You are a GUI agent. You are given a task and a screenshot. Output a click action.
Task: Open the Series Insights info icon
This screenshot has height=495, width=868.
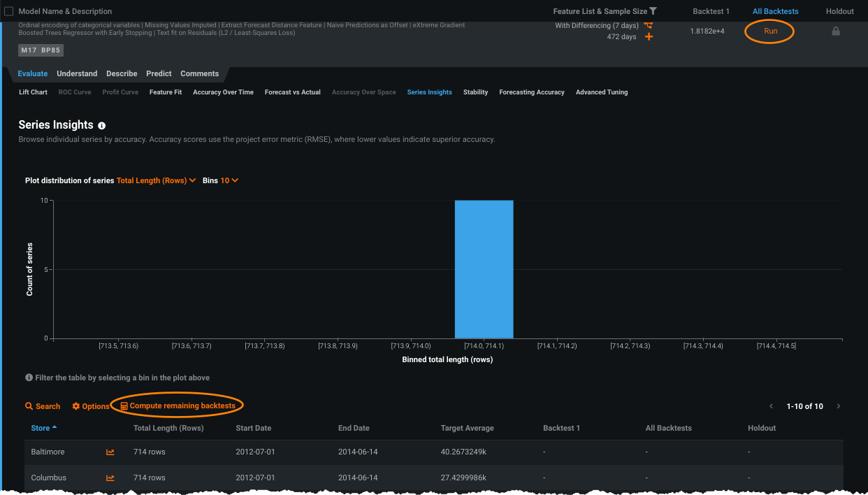(x=102, y=126)
